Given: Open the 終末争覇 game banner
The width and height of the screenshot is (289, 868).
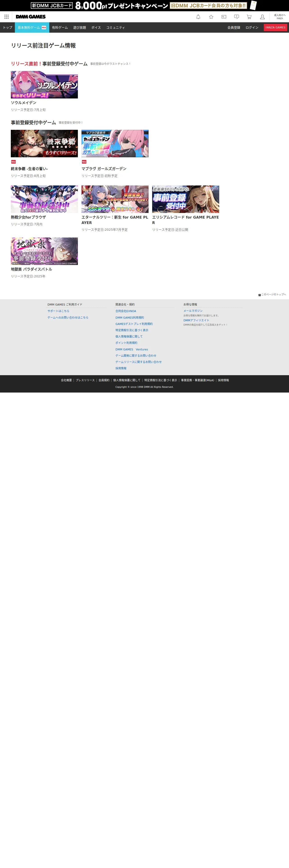Looking at the screenshot, I should [x=44, y=144].
